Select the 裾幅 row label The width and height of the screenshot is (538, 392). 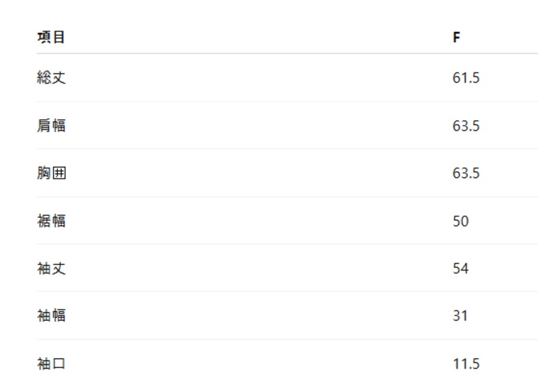tap(51, 221)
